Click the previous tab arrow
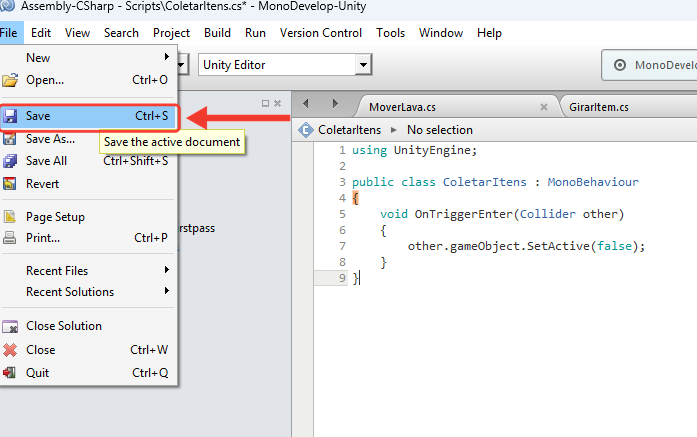The image size is (697, 437). pos(305,104)
